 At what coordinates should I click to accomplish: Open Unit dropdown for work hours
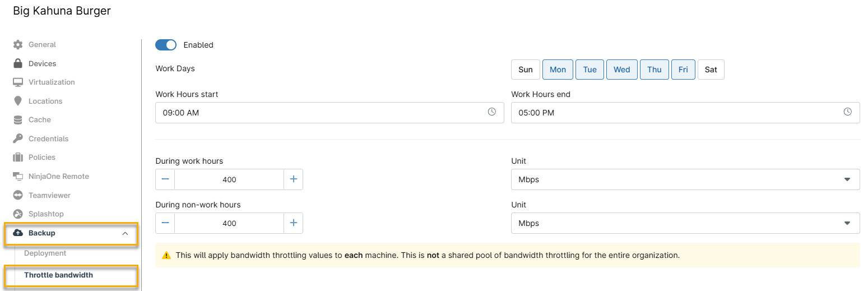(685, 179)
